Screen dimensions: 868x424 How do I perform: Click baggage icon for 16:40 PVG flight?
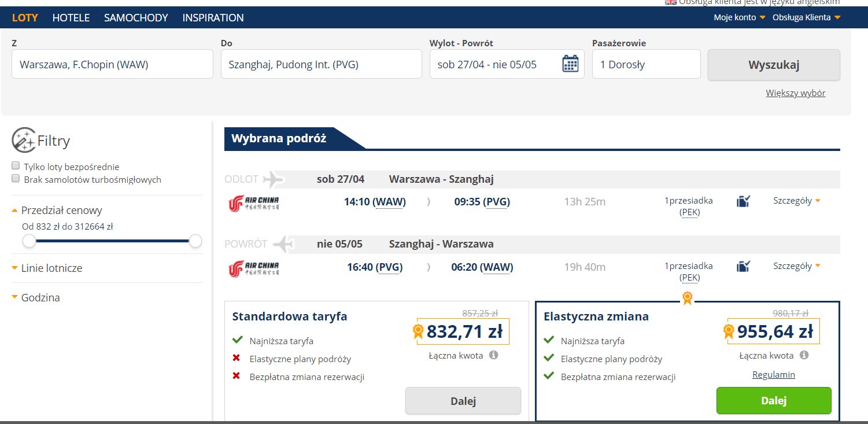click(x=743, y=266)
